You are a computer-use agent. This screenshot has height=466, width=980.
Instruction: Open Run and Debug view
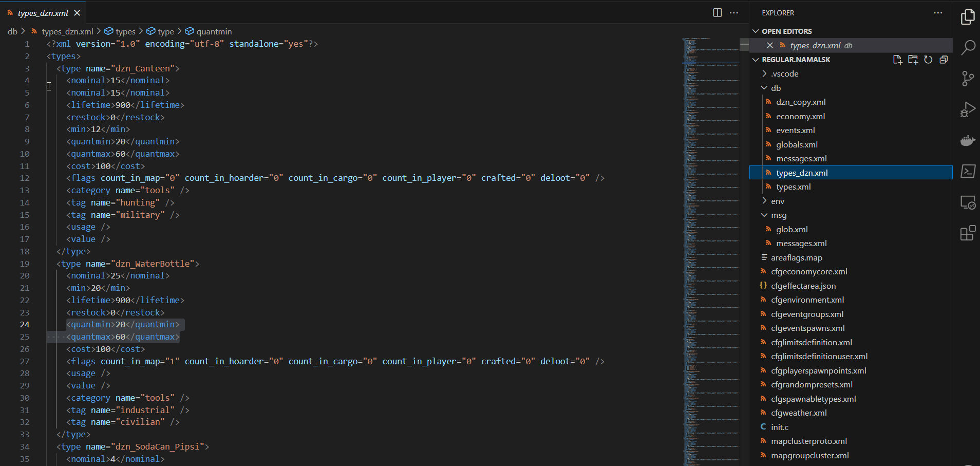(968, 109)
